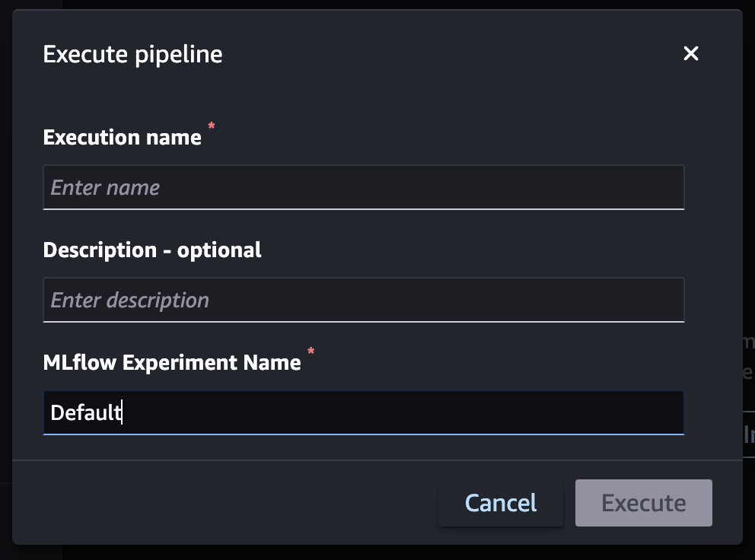The image size is (755, 560).
Task: Click the "Enter description" placeholder text
Action: [x=129, y=301]
